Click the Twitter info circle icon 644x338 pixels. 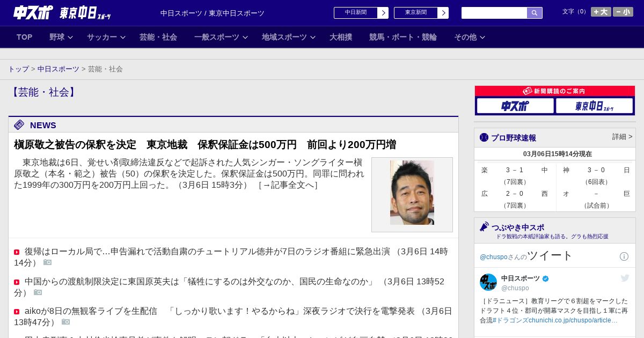624,256
